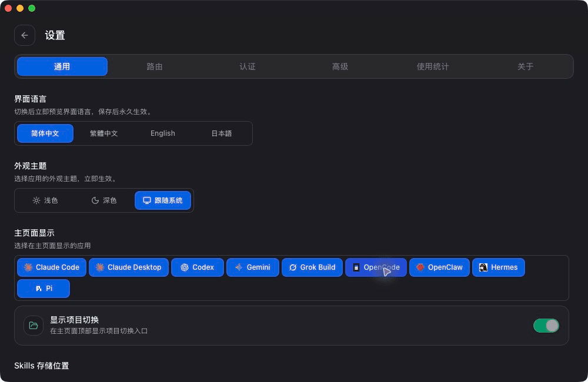Screen dimensions: 588x382
Task: Click the Claude Desktop starburst icon
Action: tap(100, 267)
